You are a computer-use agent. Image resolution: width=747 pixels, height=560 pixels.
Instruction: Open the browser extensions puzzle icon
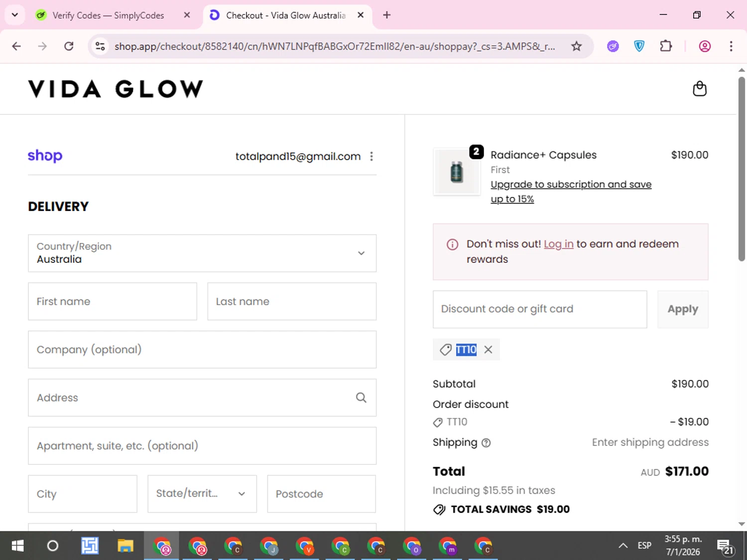coord(665,46)
